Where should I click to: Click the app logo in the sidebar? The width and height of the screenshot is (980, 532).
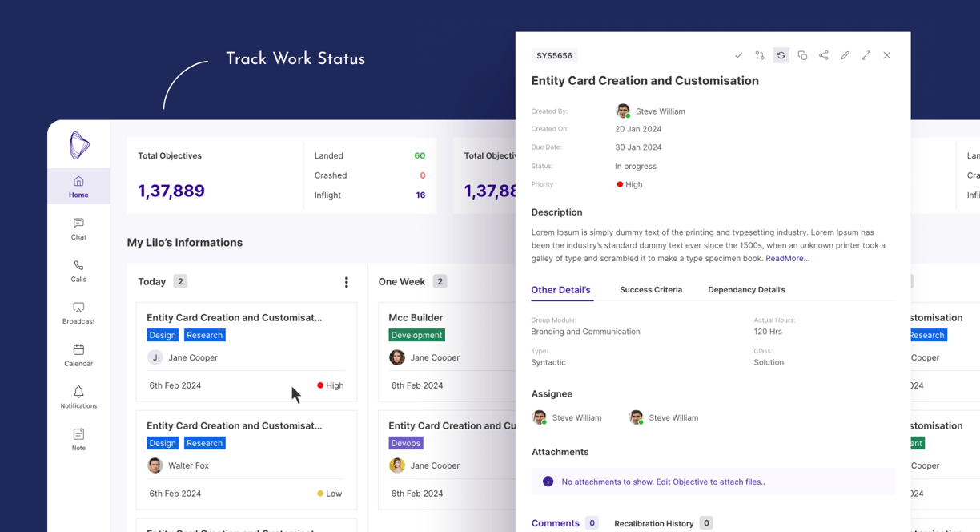(79, 145)
